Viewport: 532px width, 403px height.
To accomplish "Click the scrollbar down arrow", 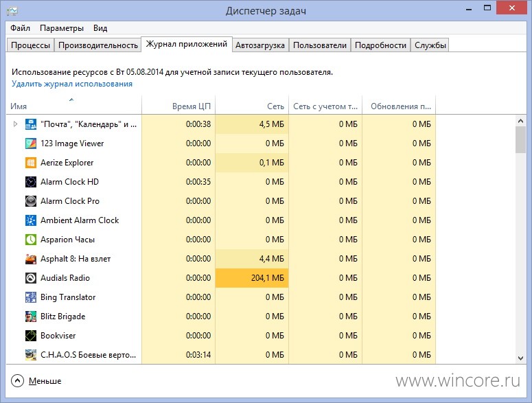I will click(x=520, y=358).
